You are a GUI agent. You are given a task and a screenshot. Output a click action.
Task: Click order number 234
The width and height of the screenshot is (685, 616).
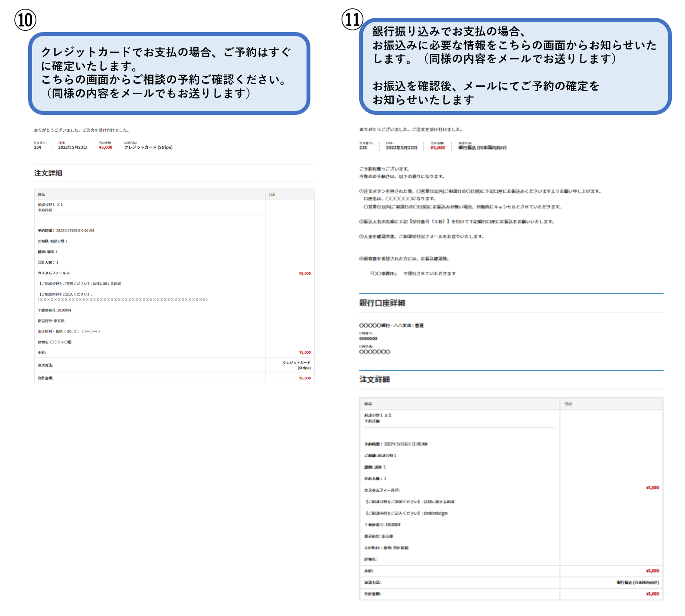38,147
